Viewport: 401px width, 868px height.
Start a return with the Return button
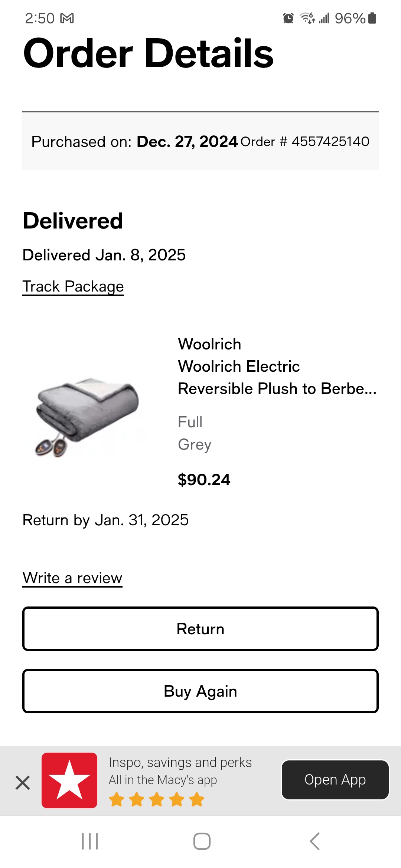200,629
